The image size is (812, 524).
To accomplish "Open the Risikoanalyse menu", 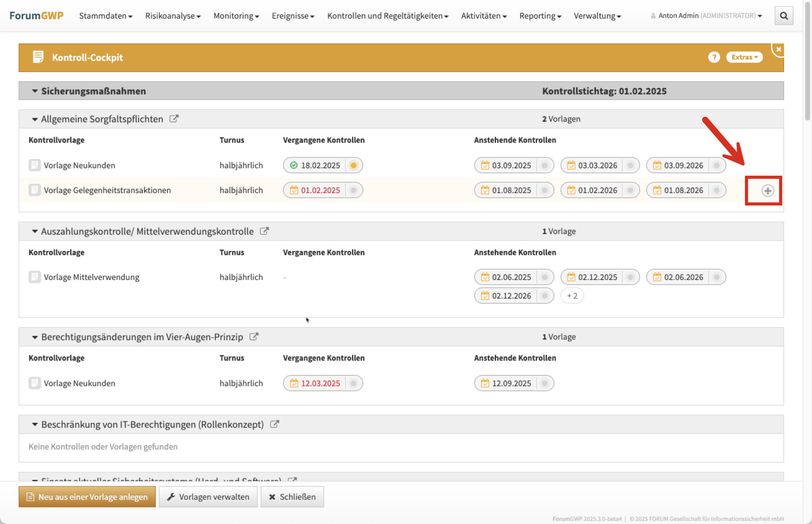I will point(173,16).
